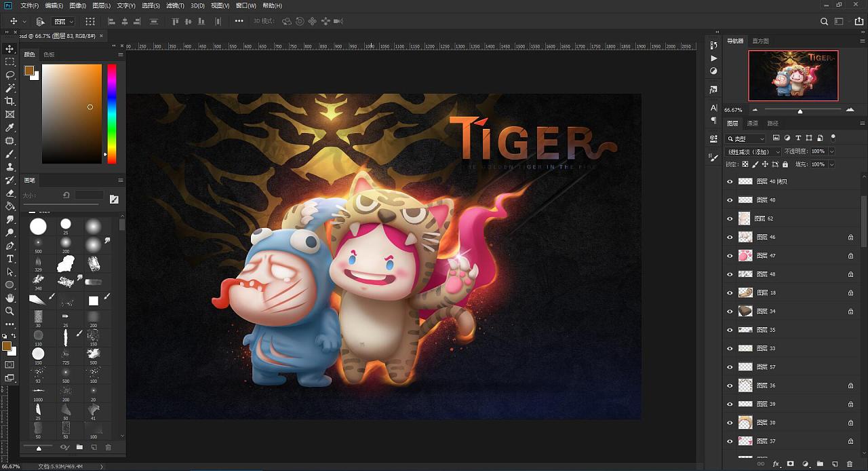Switch to the 通道 tab

pos(753,124)
